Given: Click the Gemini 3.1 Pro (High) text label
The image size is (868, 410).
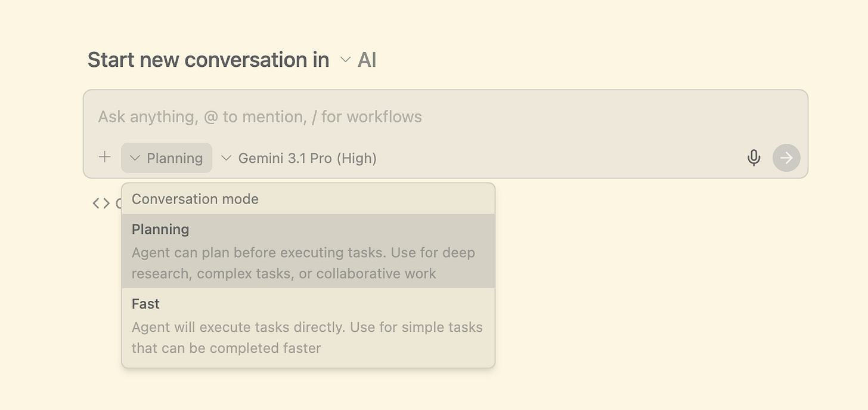Looking at the screenshot, I should tap(307, 158).
